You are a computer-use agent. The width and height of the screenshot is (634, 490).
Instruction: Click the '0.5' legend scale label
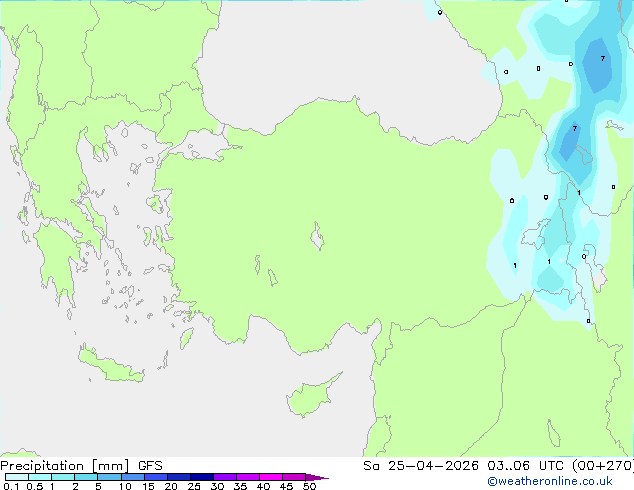coord(34,486)
